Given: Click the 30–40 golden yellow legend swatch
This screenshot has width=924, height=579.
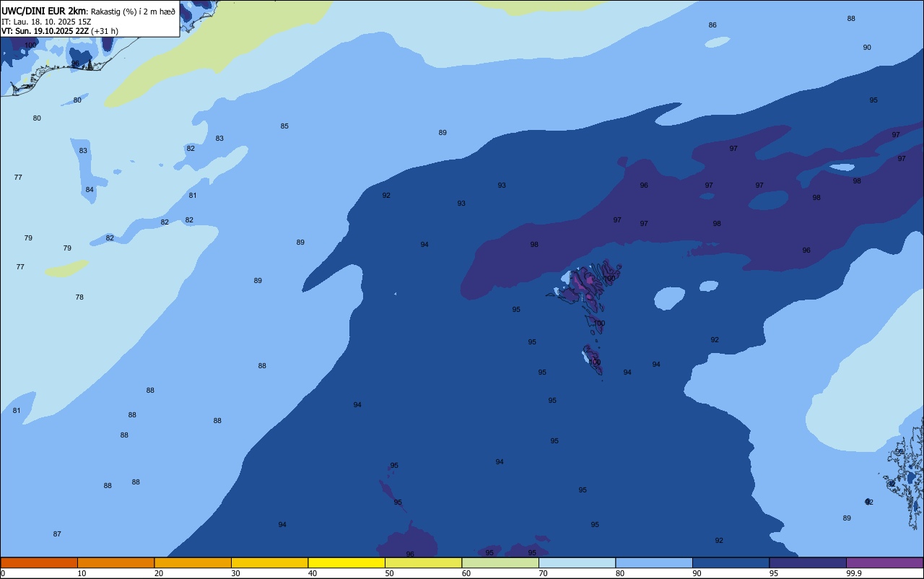Looking at the screenshot, I should click(269, 562).
